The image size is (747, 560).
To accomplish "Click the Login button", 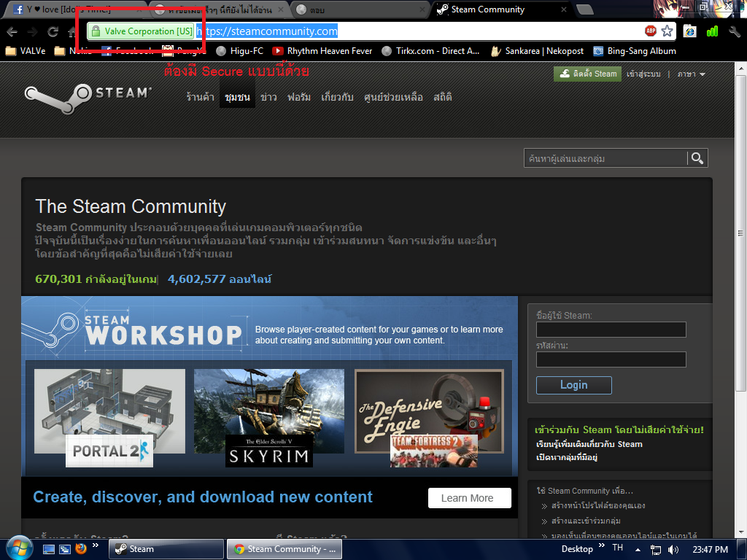I will click(574, 385).
